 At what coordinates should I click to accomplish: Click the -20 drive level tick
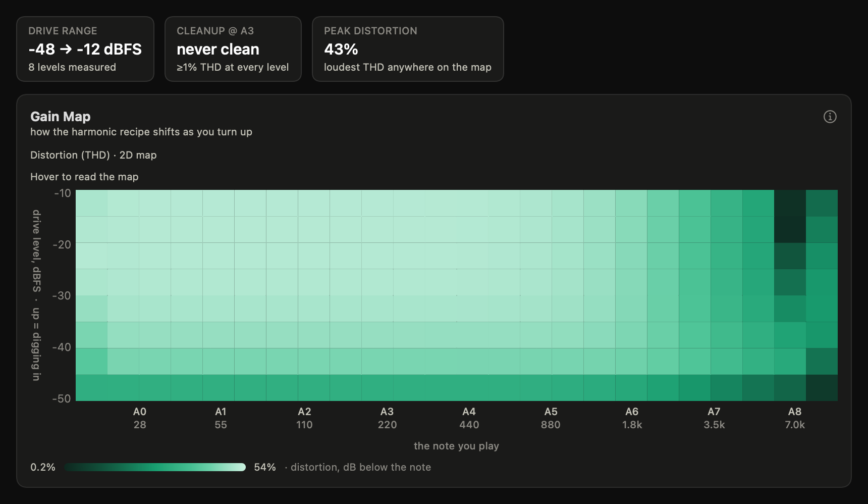click(x=62, y=244)
